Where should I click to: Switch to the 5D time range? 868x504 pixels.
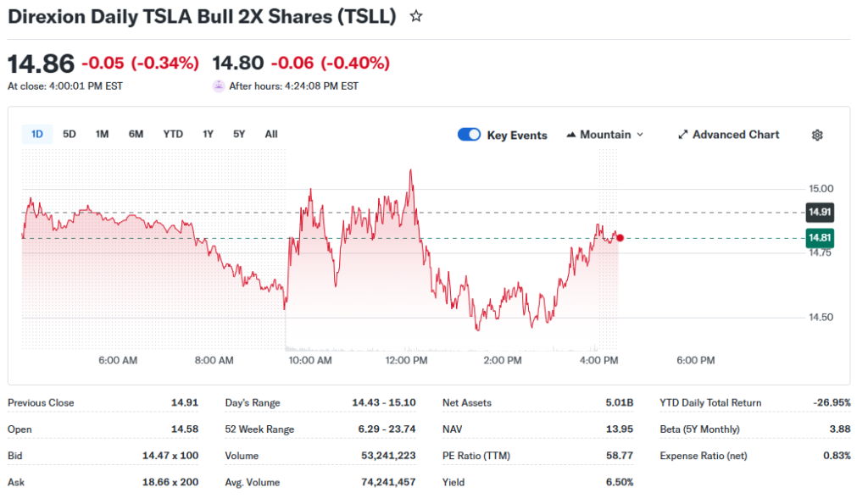coord(70,134)
